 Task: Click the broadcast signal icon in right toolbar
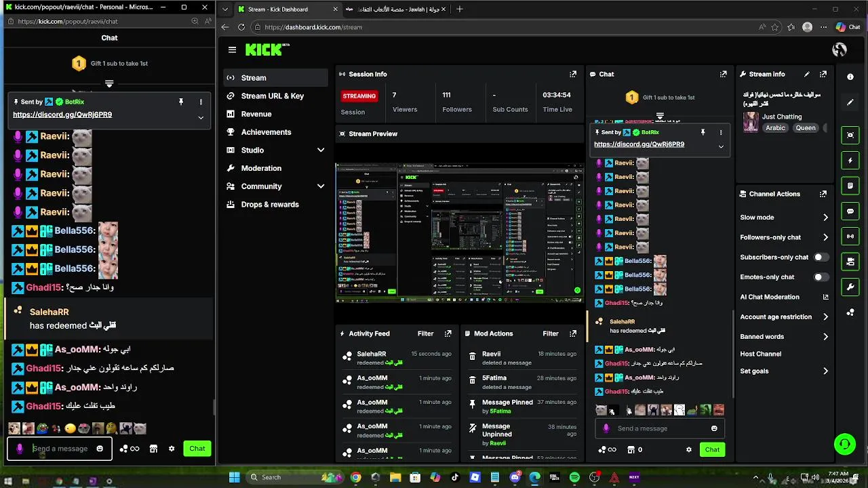tap(850, 237)
